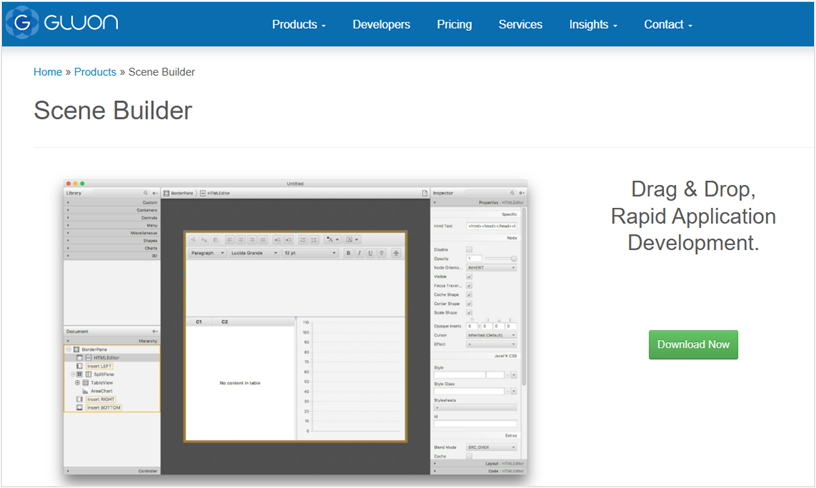
Task: Go to the Developers page
Action: pyautogui.click(x=381, y=24)
